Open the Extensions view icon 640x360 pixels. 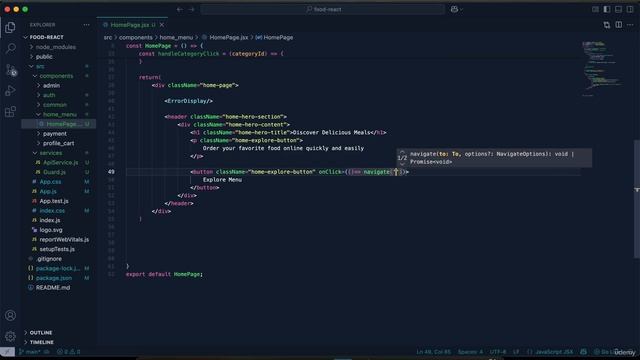pyautogui.click(x=10, y=111)
